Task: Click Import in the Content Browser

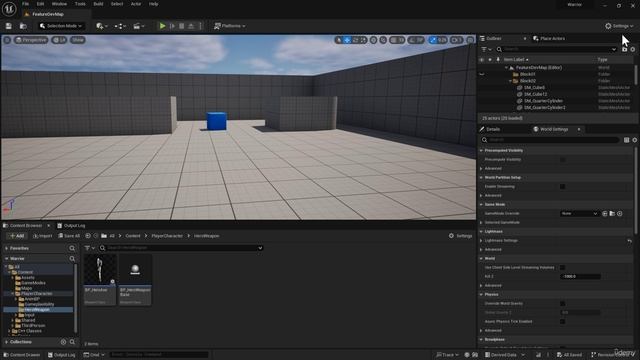Action: coord(42,236)
